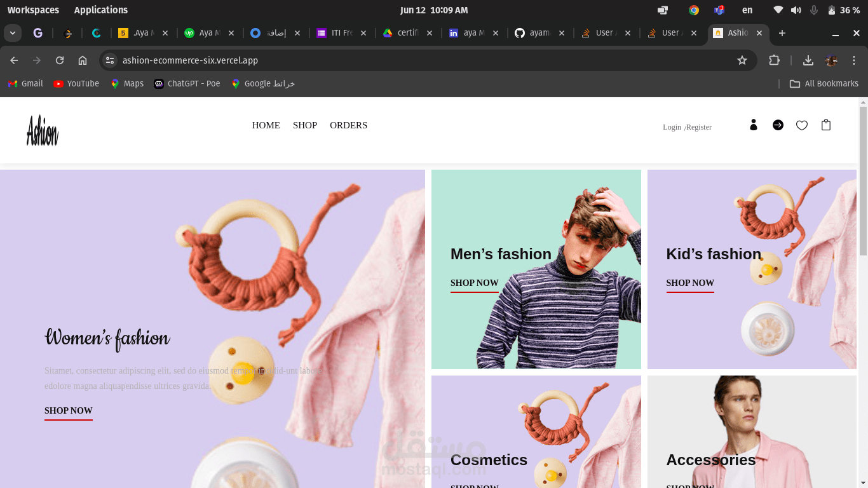Go back with the browser back arrow
The image size is (868, 488).
(x=14, y=60)
